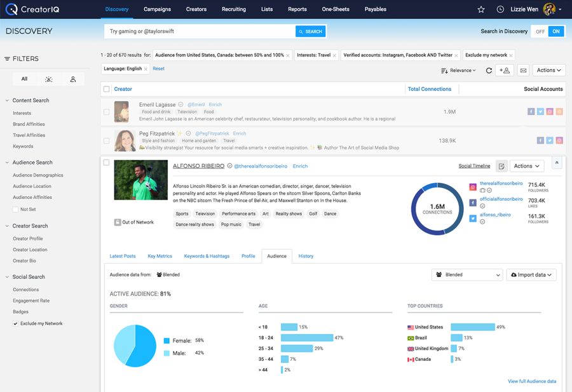Switch to the Latest Posts tab
The image size is (572, 392).
point(123,256)
